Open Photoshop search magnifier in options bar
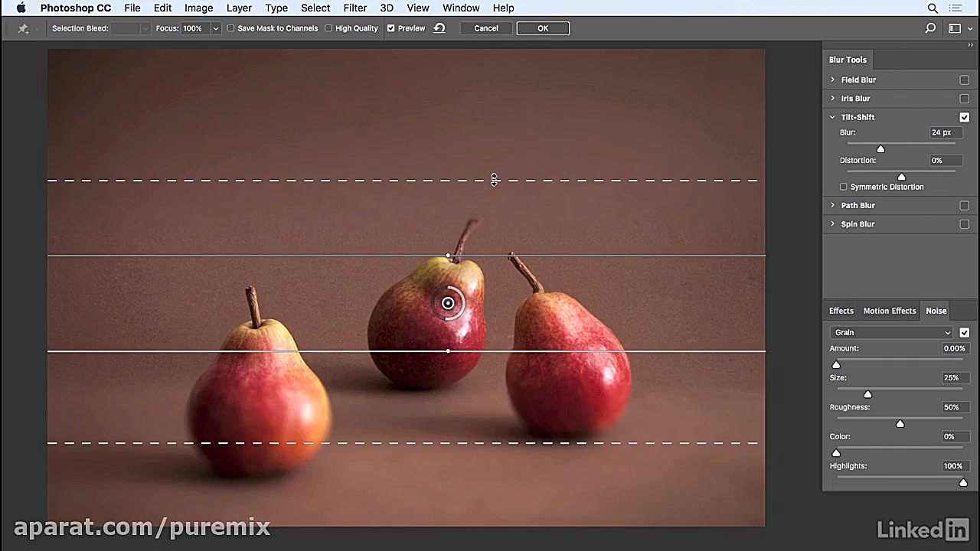This screenshot has height=551, width=980. pos(930,28)
